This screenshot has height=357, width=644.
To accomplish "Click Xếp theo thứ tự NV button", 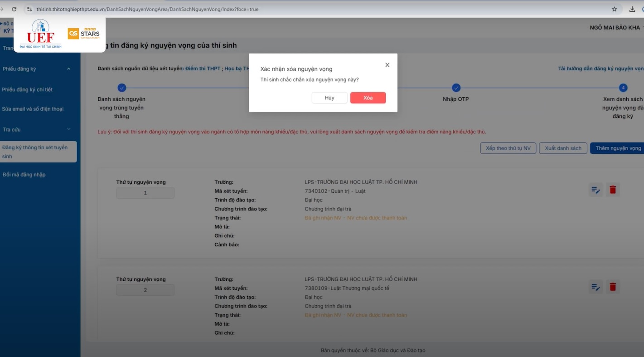I will click(508, 148).
